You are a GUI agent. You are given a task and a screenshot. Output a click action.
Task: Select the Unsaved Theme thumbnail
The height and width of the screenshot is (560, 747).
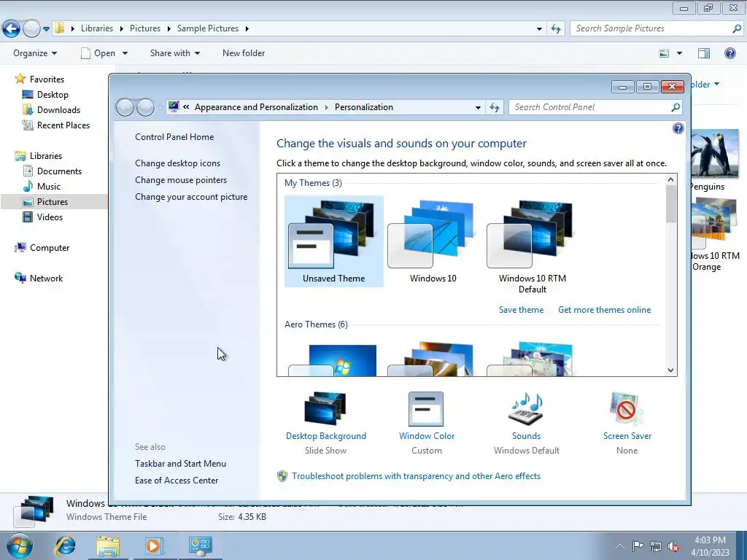point(333,241)
